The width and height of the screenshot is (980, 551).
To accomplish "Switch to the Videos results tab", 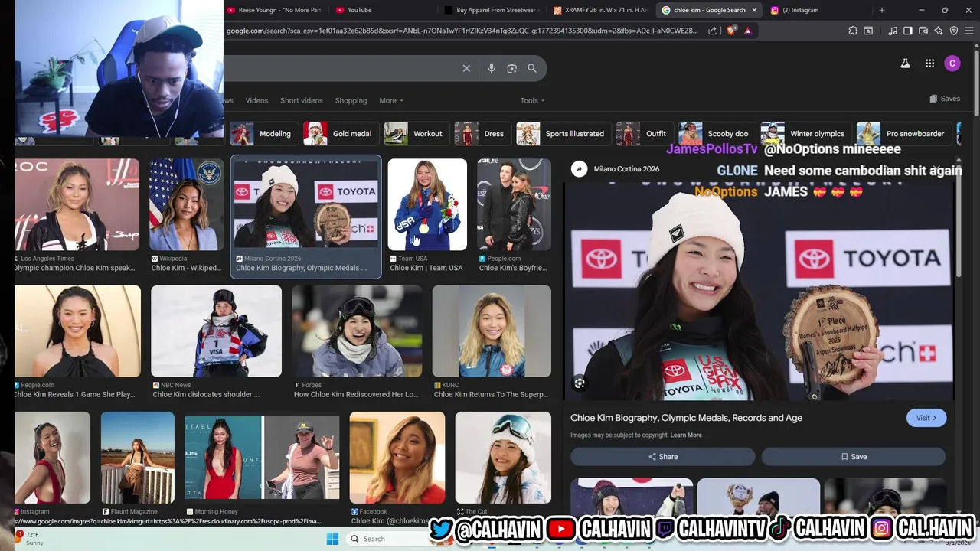I will coord(256,100).
